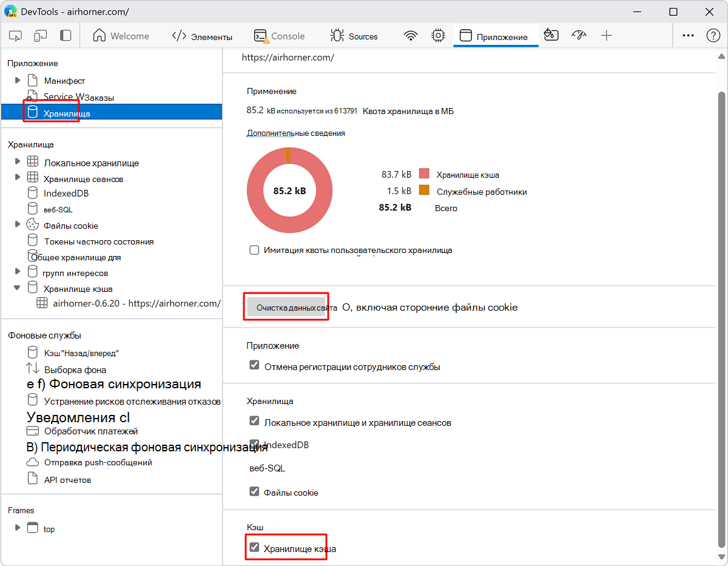Viewport: 728px width, 566px height.
Task: Select the Service Workers text label
Action: click(x=79, y=97)
